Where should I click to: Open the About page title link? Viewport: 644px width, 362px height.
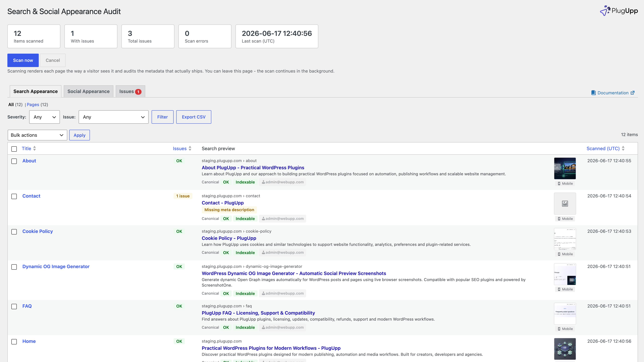(x=29, y=161)
